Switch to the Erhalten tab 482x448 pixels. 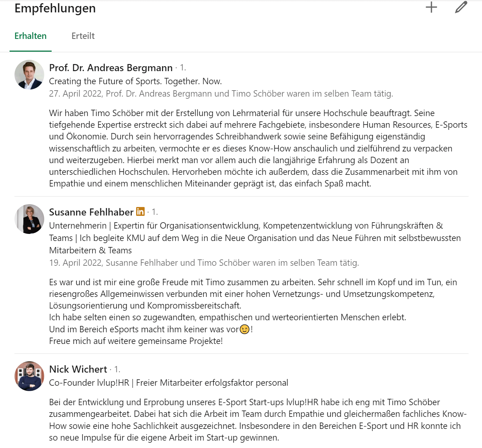pos(30,36)
